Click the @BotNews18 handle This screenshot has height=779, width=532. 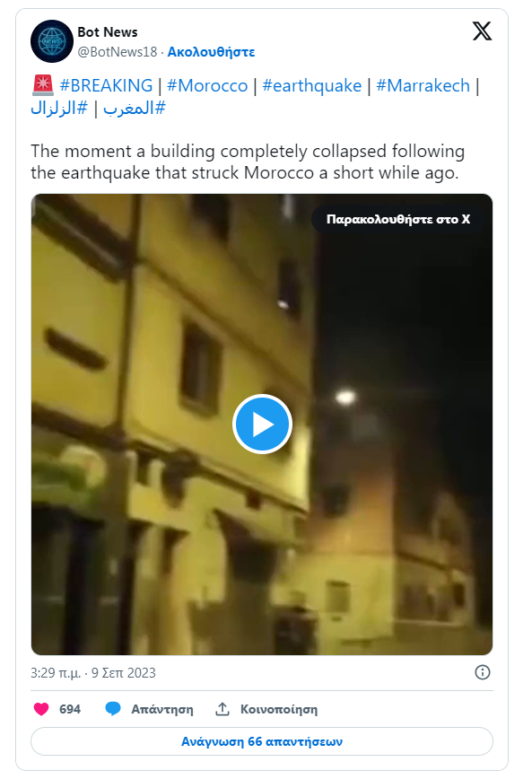click(118, 52)
